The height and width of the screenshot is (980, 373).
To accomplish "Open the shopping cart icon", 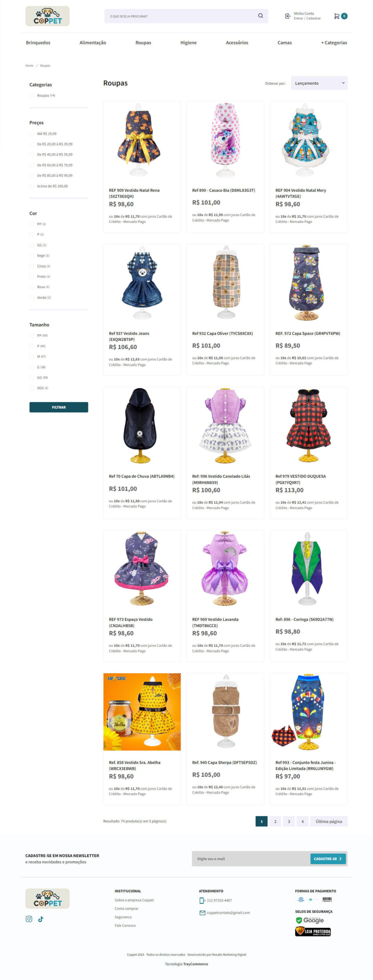I will pyautogui.click(x=337, y=16).
